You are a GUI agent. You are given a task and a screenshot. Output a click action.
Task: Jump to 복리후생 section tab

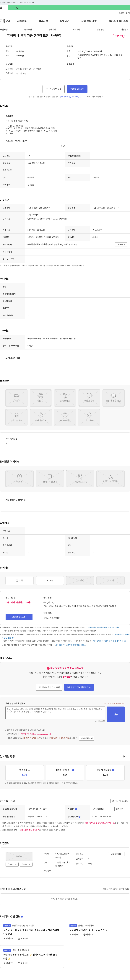pos(76,29)
